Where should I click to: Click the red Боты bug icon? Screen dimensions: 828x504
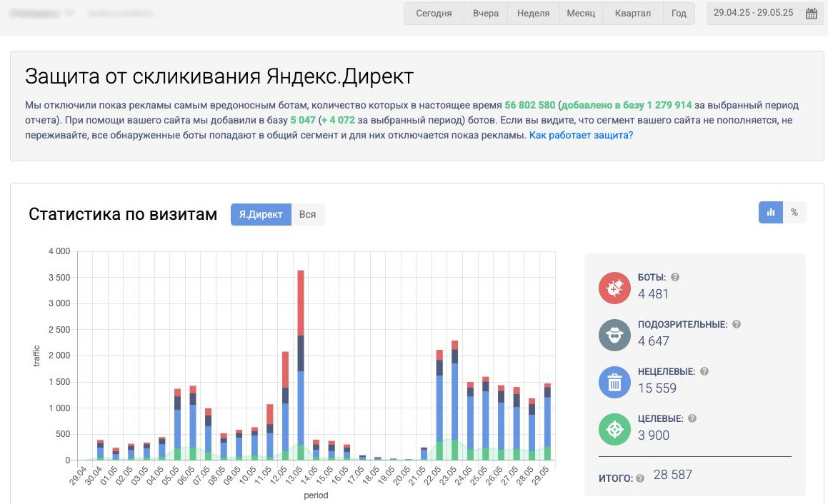[614, 288]
